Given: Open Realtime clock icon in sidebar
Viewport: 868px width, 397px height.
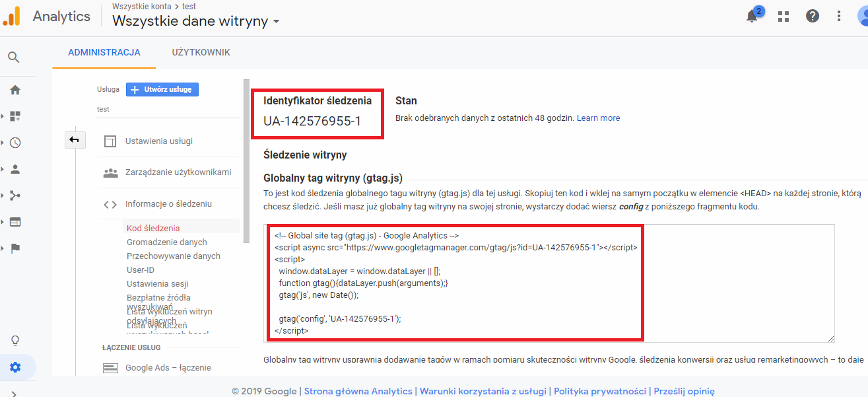Looking at the screenshot, I should click(15, 143).
